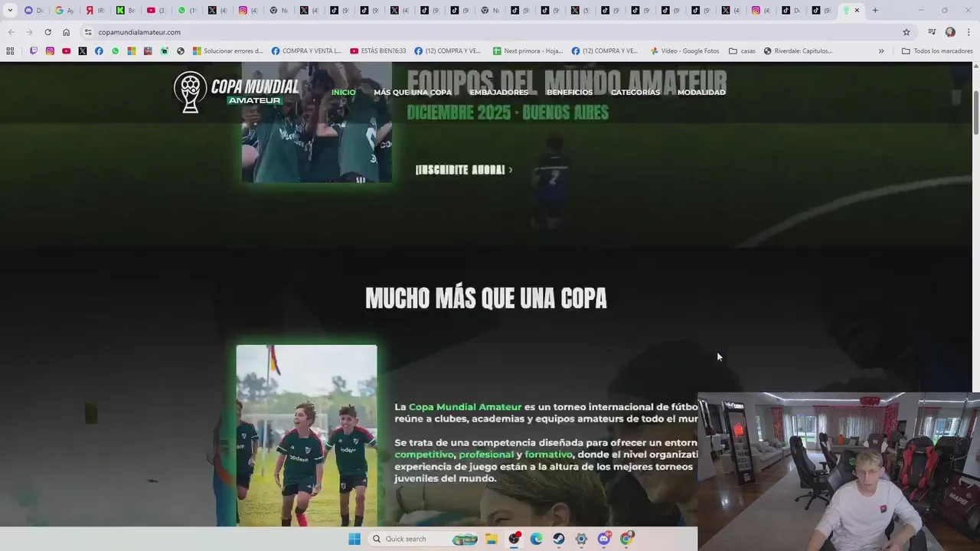View site information icon in address bar

click(x=88, y=32)
